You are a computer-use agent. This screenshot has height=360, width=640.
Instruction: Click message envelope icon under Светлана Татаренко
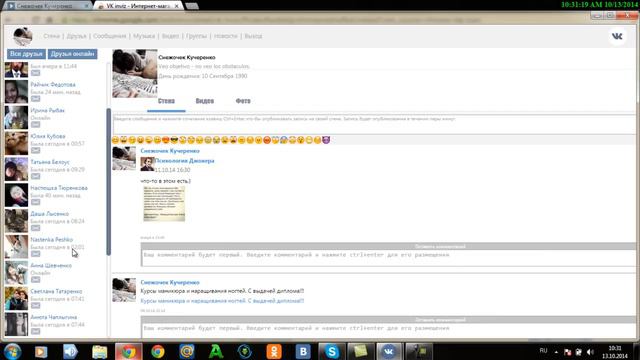pyautogui.click(x=36, y=306)
